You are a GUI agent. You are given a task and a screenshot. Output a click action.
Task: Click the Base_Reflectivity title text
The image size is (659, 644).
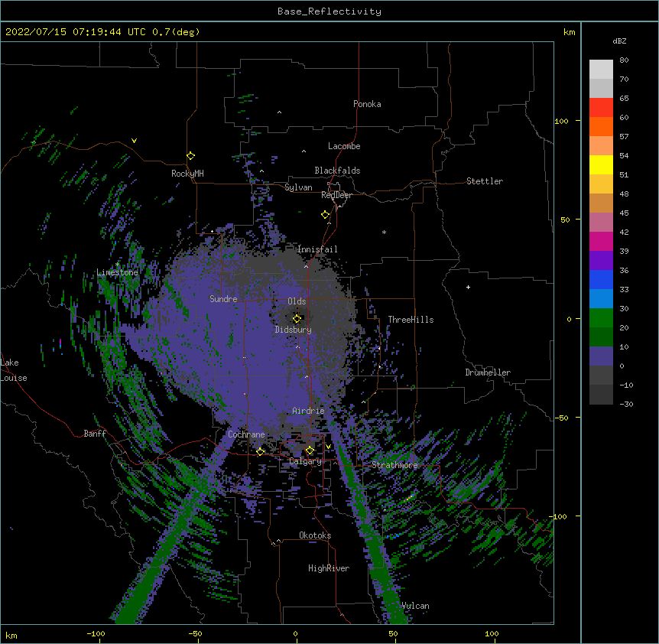pos(329,11)
